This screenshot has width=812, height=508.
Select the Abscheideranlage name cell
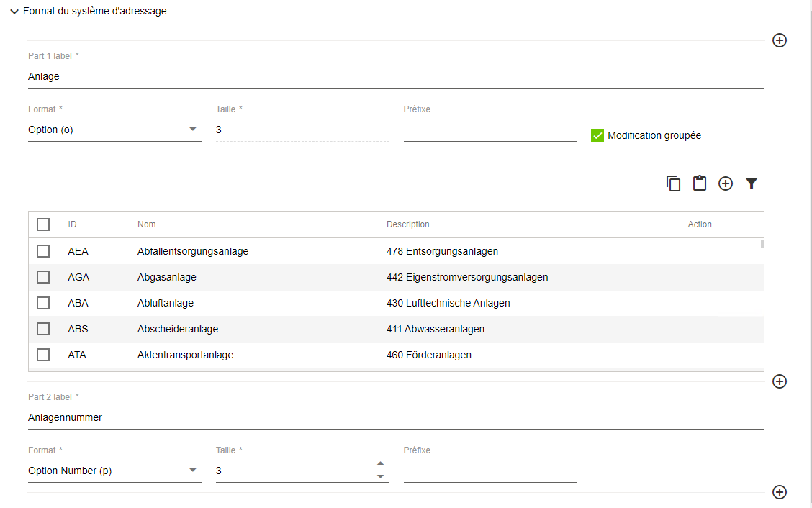(x=252, y=329)
